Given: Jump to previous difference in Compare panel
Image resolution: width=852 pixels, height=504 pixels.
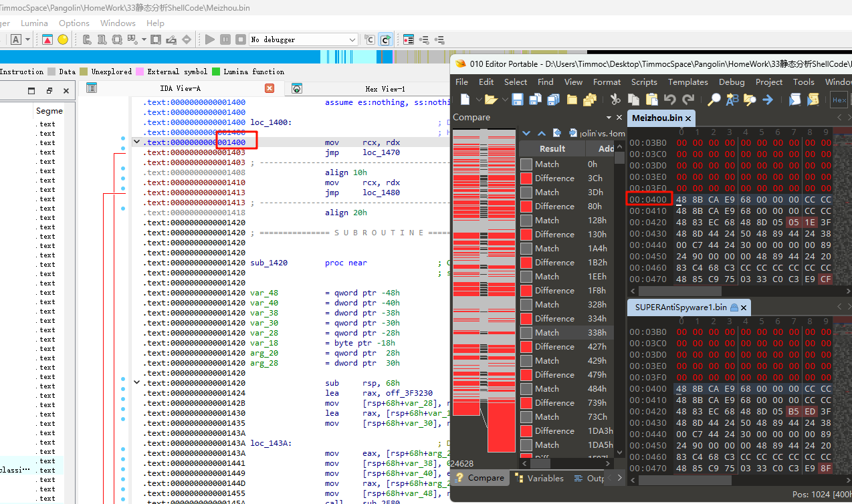Looking at the screenshot, I should coord(542,133).
